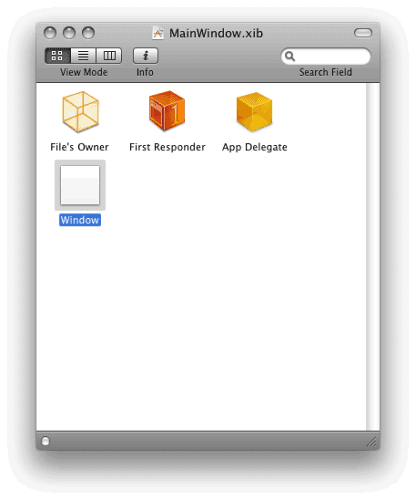Click the magnifying glass search icon
This screenshot has width=416, height=500.
290,56
